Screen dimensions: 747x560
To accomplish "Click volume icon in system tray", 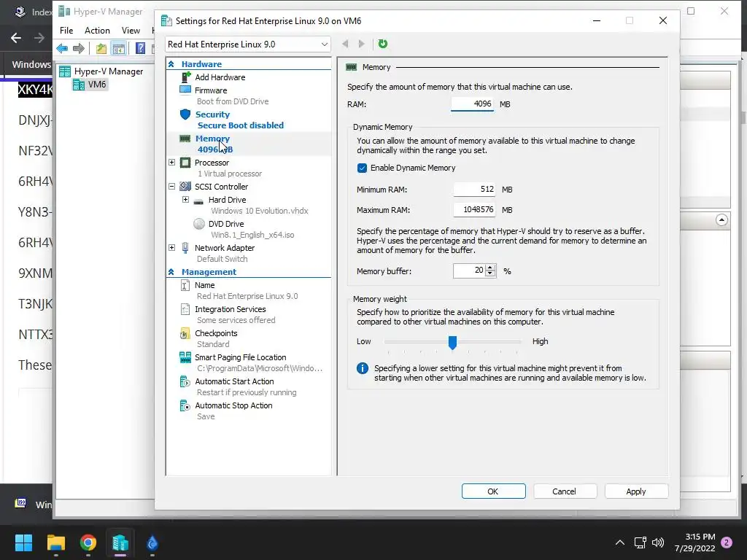I will point(658,542).
